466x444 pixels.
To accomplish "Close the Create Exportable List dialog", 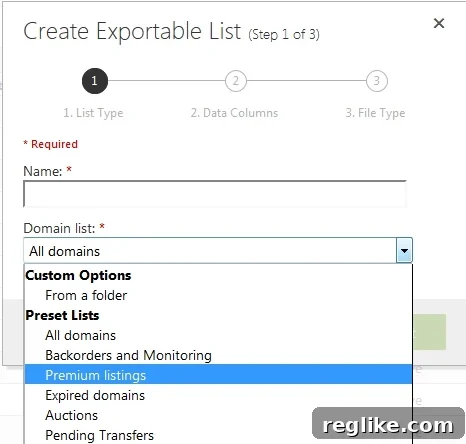I will click(x=439, y=23).
